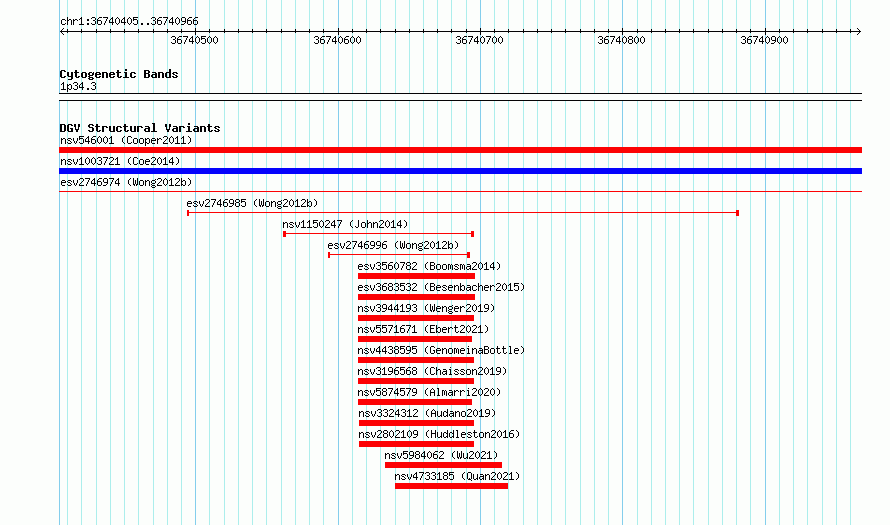Screen dimensions: 890x525
Task: Click the 1p34.3 band label
Action: [x=78, y=86]
